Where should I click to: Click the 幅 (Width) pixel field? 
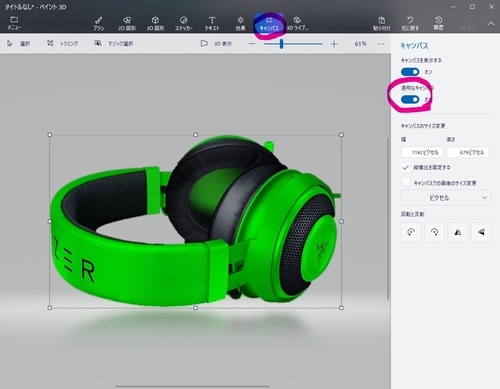coord(422,152)
